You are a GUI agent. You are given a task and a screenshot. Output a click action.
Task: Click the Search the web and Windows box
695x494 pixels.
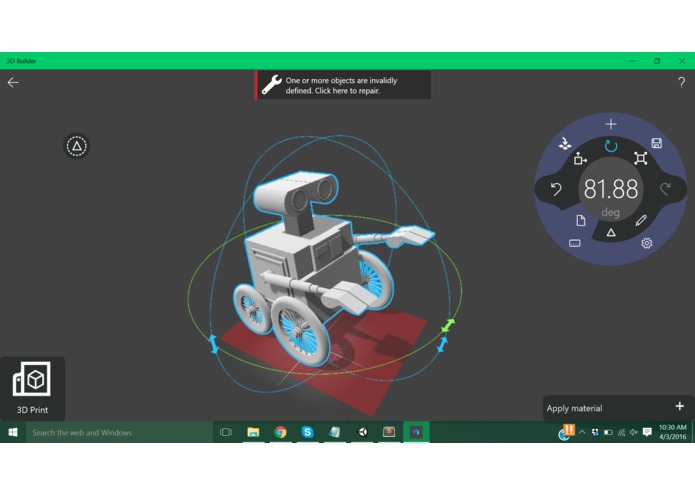120,432
